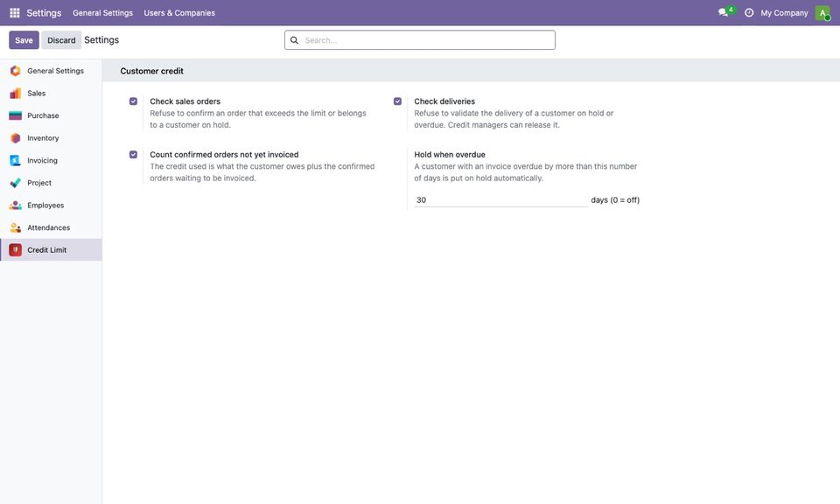This screenshot has width=840, height=504.
Task: Click the General Settings sidebar icon
Action: tap(16, 71)
